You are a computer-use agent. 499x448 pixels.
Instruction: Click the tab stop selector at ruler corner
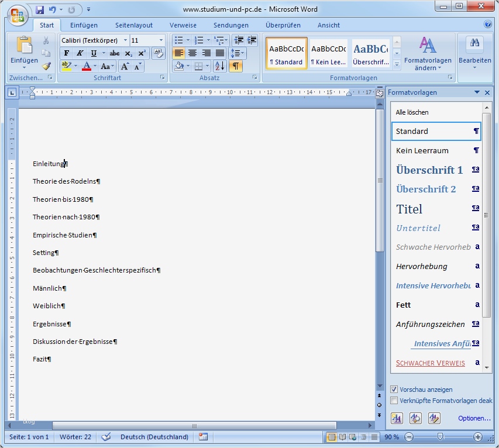click(x=12, y=93)
